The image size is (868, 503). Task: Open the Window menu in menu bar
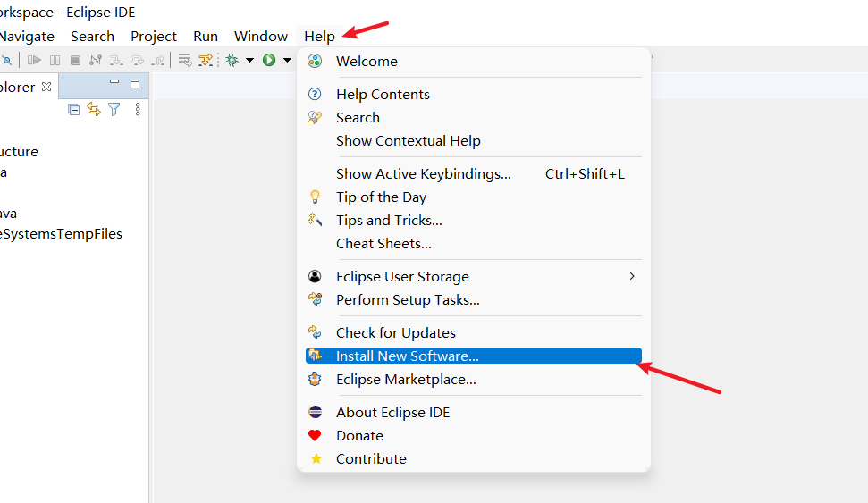coord(260,37)
